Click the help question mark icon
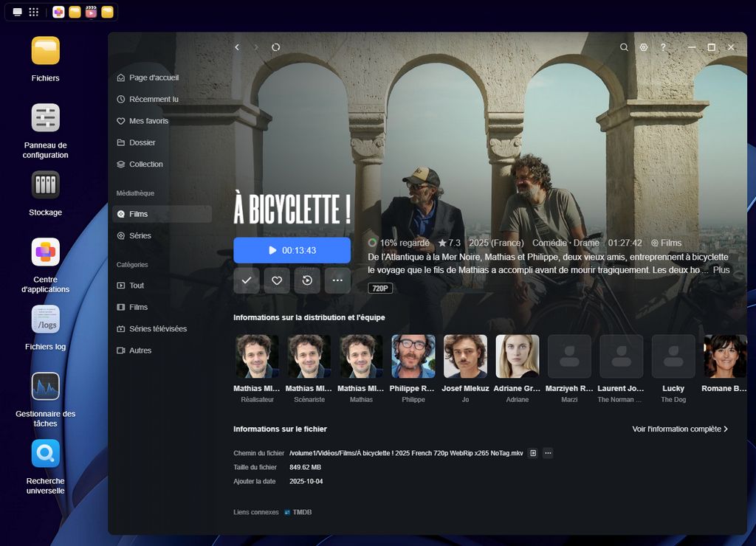Screen dimensions: 756x546 point(663,47)
